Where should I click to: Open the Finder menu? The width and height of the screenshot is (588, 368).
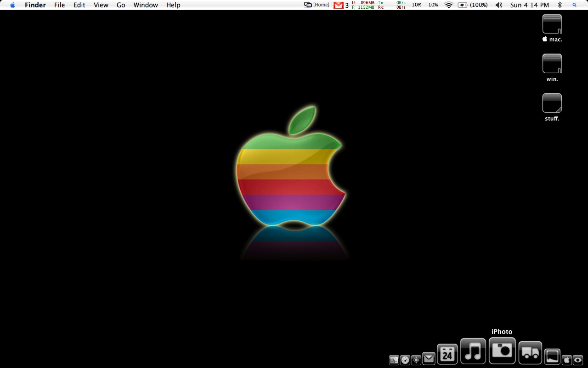[35, 5]
